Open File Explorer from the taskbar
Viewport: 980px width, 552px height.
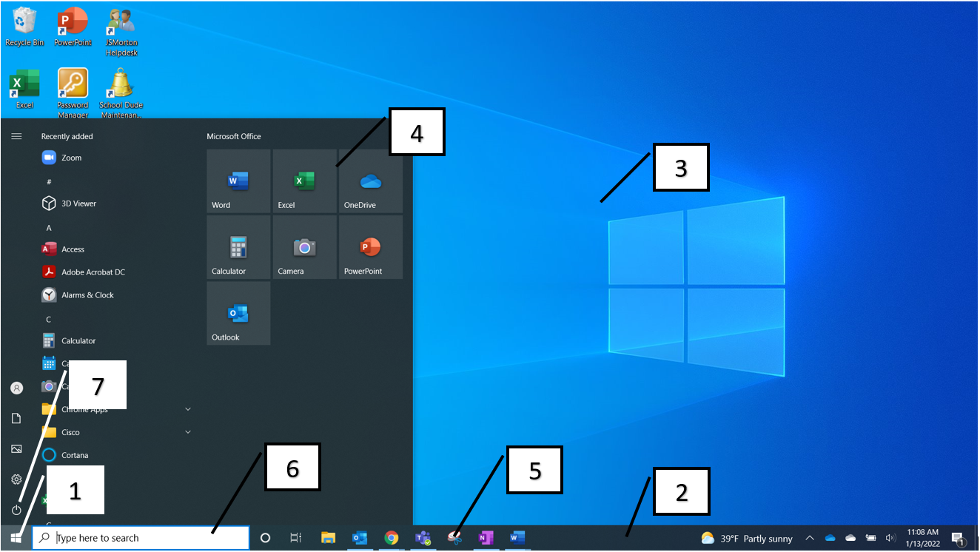pyautogui.click(x=329, y=538)
